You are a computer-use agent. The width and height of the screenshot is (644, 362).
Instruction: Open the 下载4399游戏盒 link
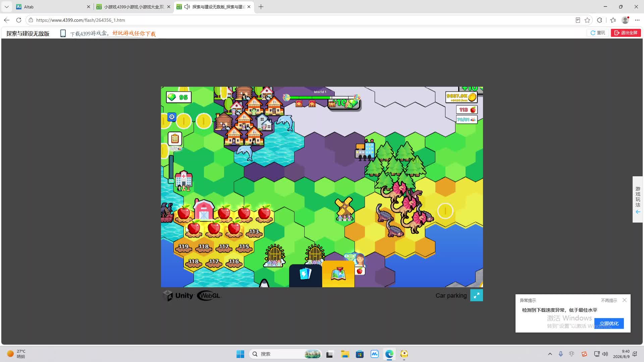(x=113, y=34)
